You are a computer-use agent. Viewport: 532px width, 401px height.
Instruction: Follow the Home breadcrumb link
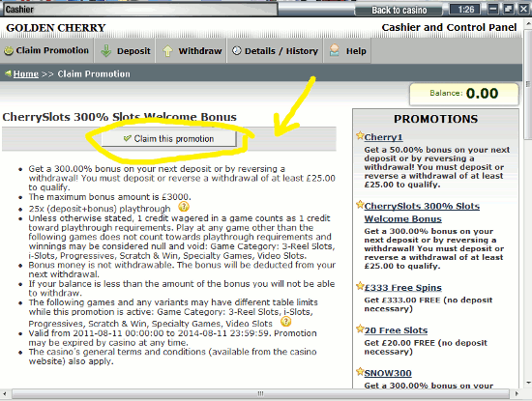pos(26,73)
